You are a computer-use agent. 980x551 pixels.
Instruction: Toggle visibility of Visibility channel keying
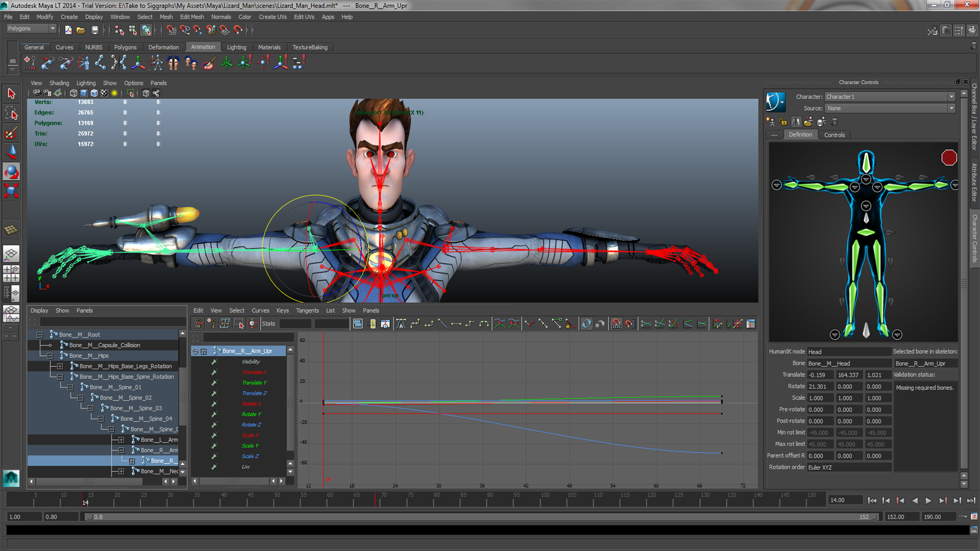click(x=213, y=361)
